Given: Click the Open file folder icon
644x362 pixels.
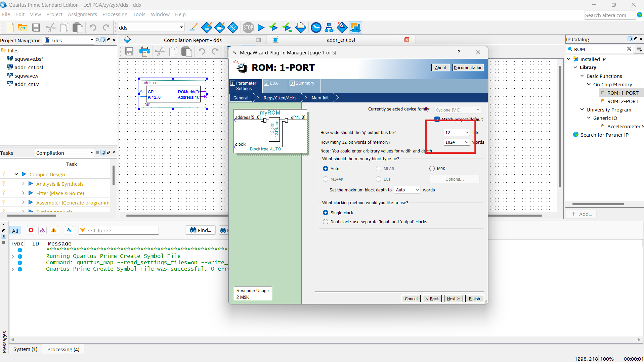Looking at the screenshot, I should (x=23, y=28).
